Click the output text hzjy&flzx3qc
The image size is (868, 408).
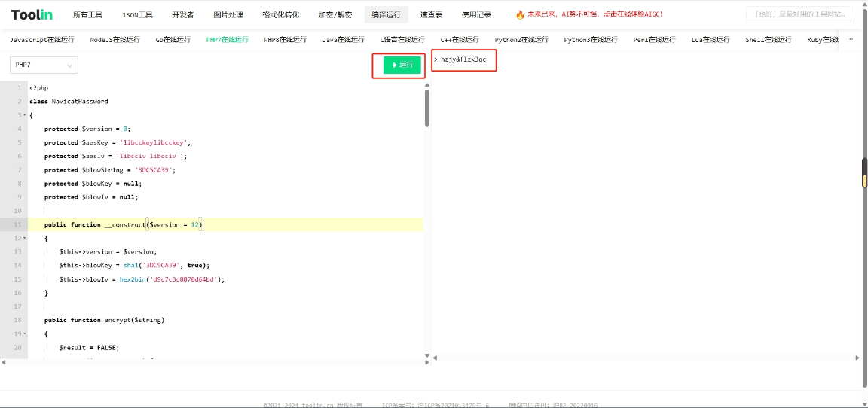tap(468, 59)
